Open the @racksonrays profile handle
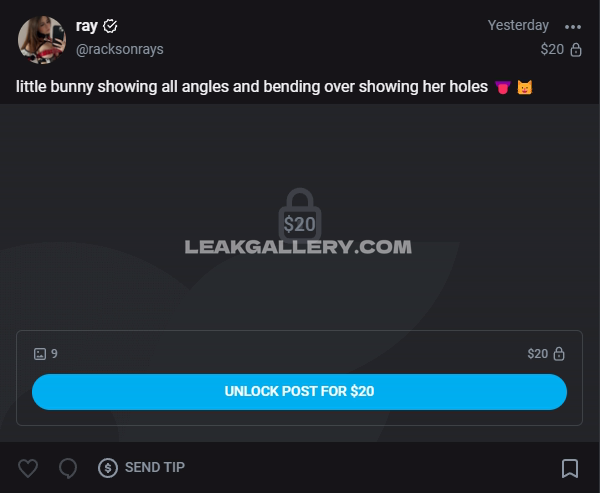The image size is (600, 493). [119, 49]
